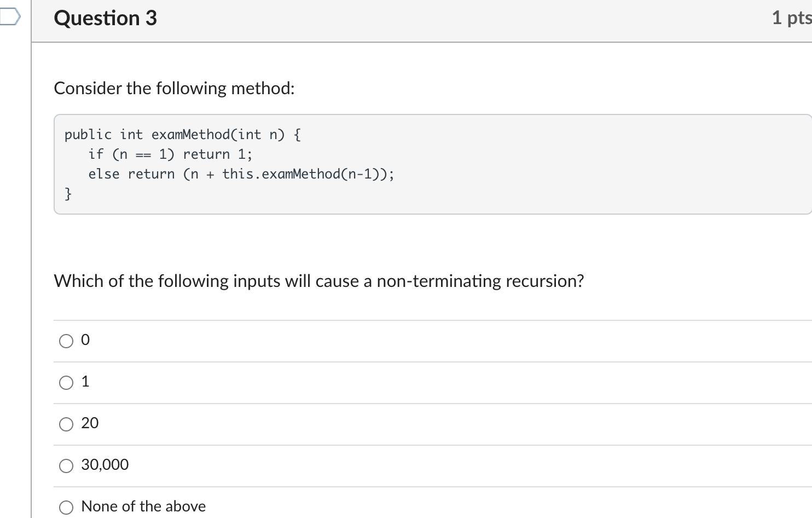
Task: Click the '20' answer label text
Action: pyautogui.click(x=90, y=423)
